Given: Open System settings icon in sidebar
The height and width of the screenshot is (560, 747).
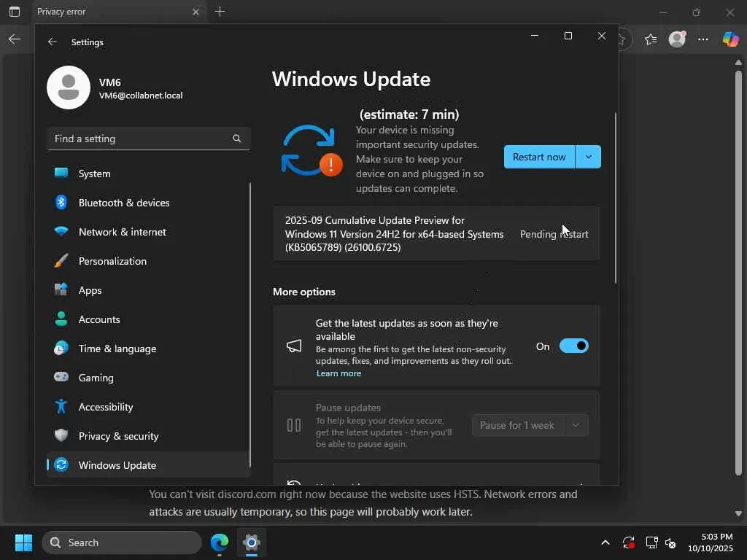Looking at the screenshot, I should tap(61, 173).
